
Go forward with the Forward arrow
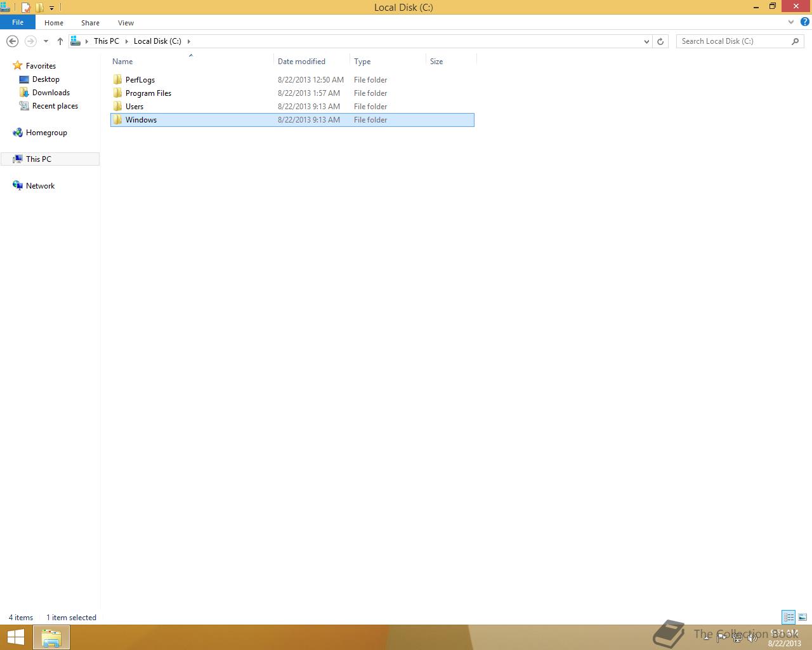tap(30, 41)
